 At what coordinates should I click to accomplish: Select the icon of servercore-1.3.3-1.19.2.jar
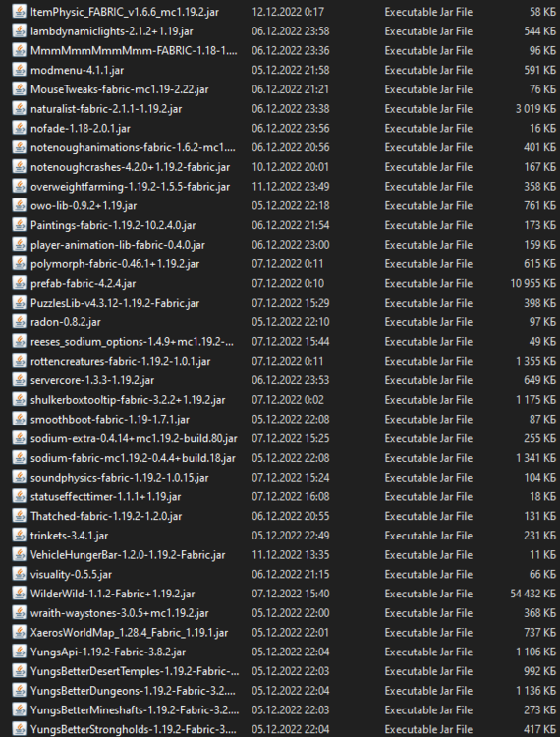[19, 380]
